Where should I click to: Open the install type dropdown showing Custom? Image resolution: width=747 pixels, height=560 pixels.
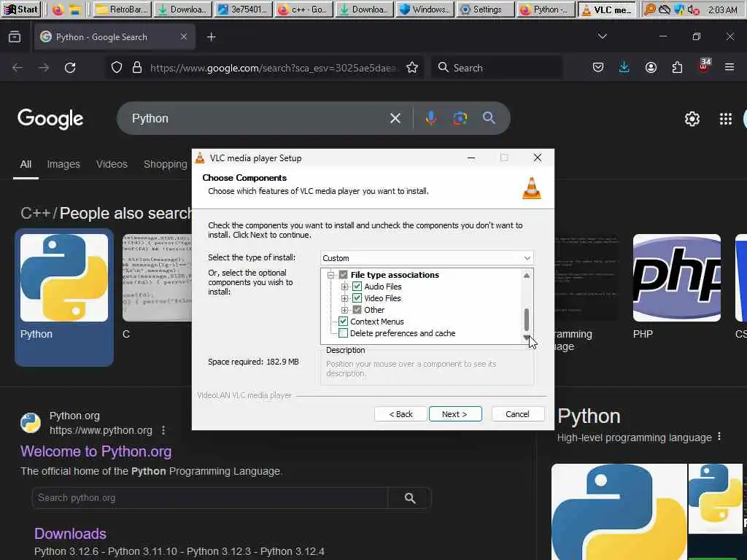coord(426,258)
